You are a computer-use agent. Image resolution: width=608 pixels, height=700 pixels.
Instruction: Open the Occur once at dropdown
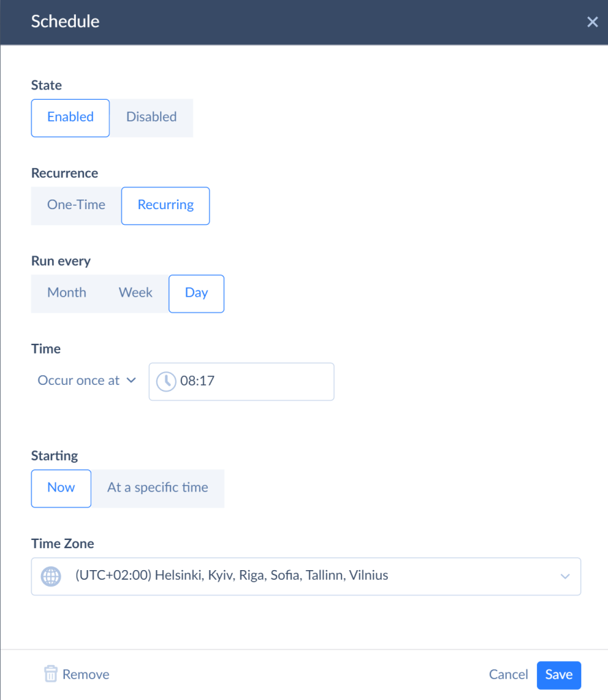click(87, 380)
